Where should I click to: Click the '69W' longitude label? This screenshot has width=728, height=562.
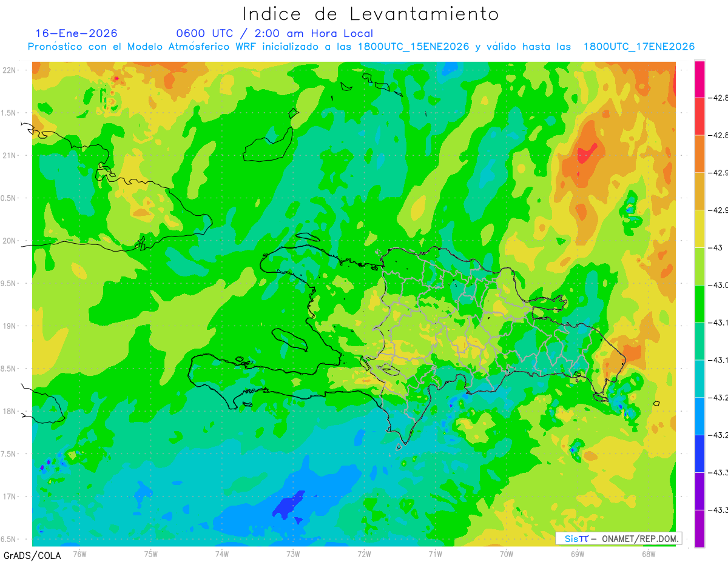578,553
